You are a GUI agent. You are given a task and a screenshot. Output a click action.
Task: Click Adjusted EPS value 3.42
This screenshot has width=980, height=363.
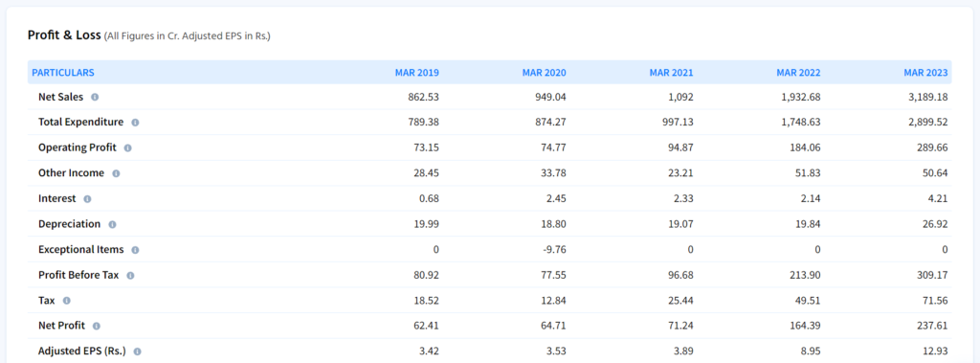click(429, 352)
